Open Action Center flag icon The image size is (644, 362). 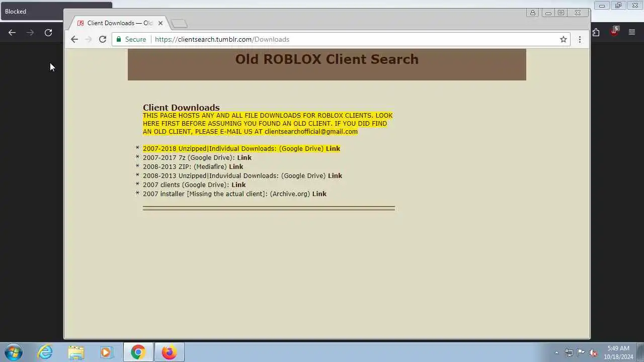pos(581,352)
